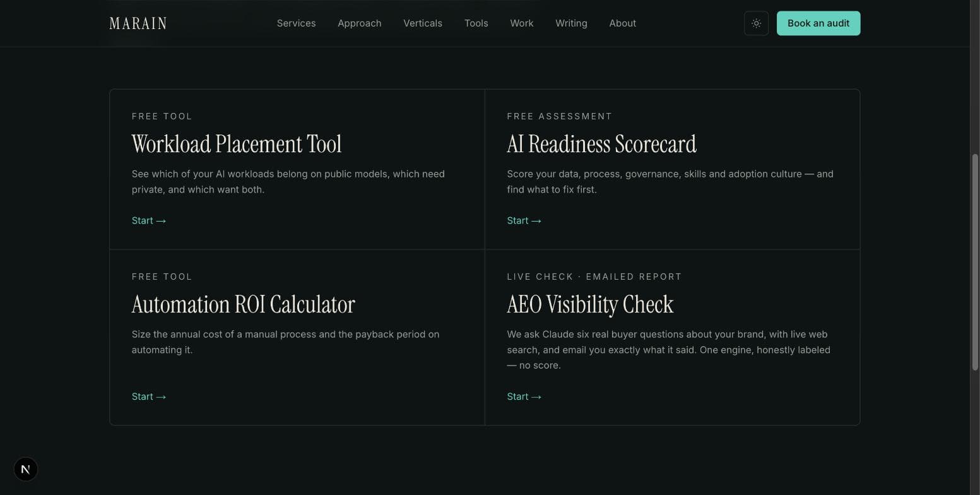Select Tools in the navigation

[476, 23]
